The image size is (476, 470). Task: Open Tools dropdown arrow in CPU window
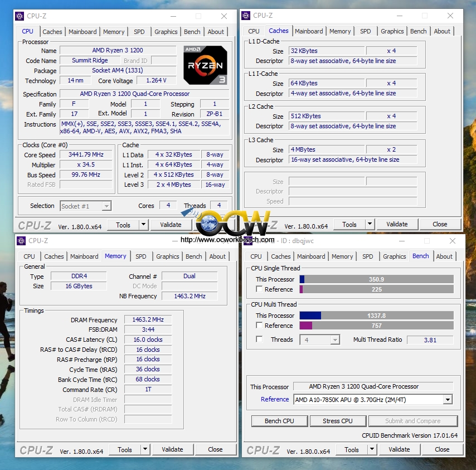pyautogui.click(x=143, y=225)
